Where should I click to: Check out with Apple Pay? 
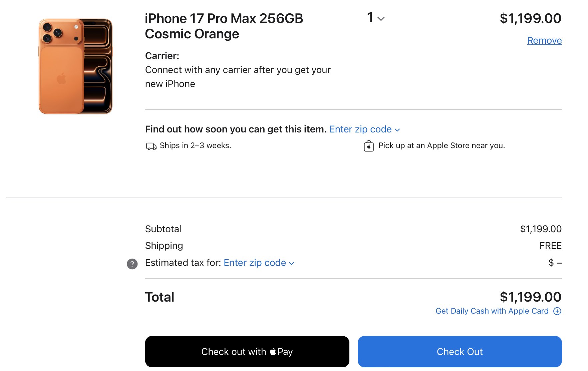[247, 352]
